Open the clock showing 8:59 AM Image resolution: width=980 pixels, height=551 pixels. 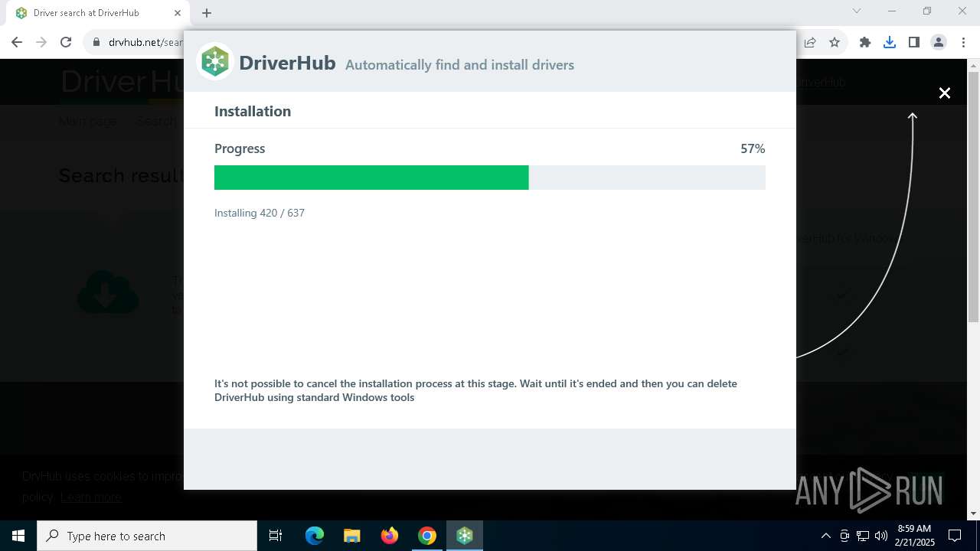[915, 536]
